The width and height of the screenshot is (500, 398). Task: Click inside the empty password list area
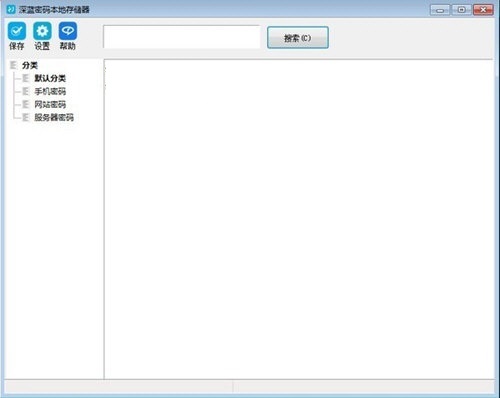coord(299,219)
